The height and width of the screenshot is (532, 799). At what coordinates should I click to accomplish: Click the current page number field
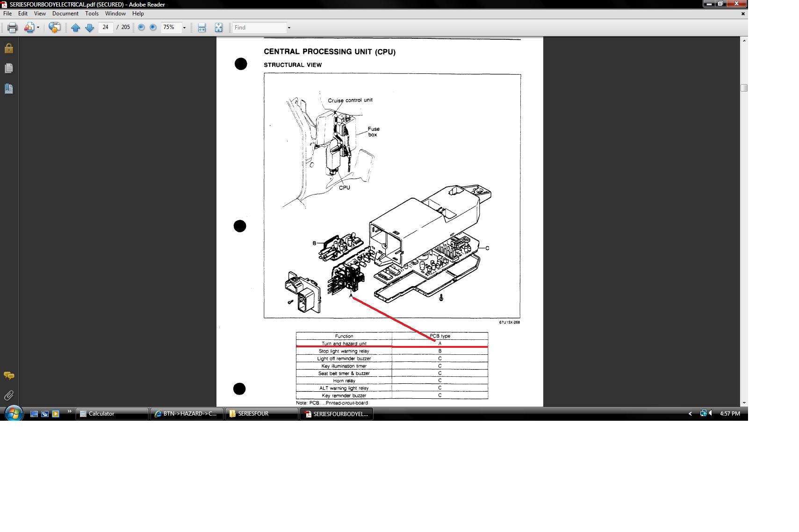106,28
